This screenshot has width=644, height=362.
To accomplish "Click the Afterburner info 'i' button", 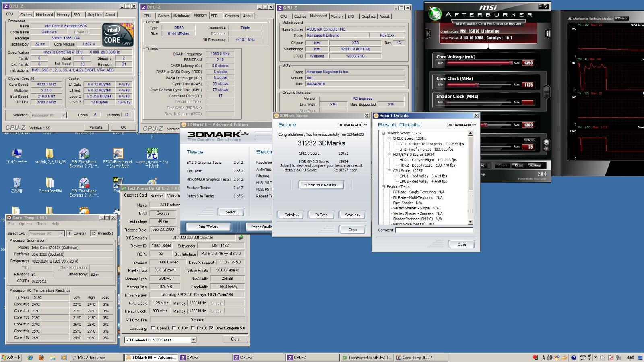I will 547,34.
